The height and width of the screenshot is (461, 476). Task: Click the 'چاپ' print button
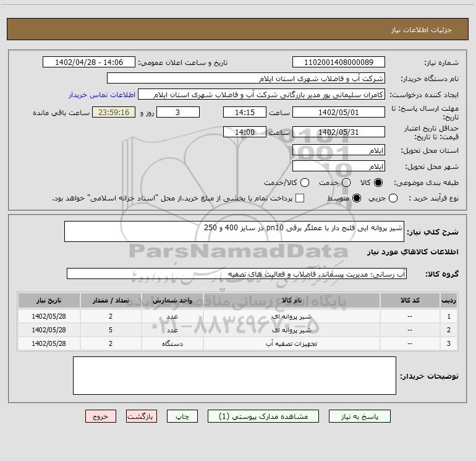point(182,416)
